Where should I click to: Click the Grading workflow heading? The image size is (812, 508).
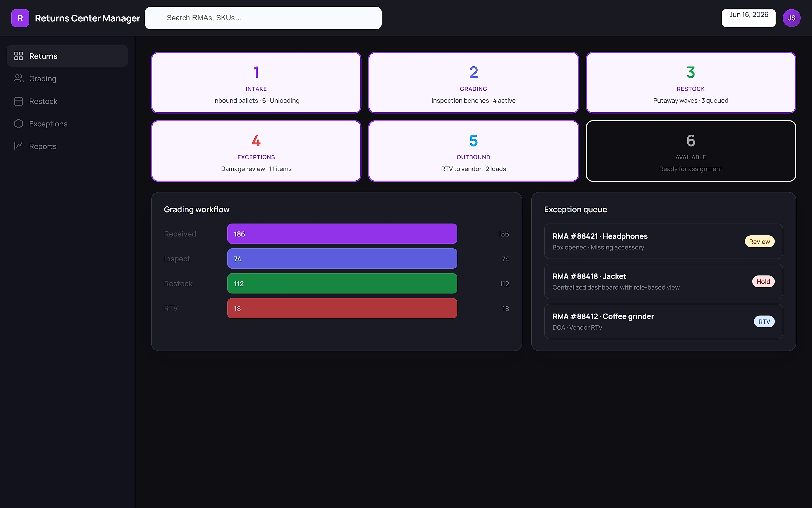point(197,210)
